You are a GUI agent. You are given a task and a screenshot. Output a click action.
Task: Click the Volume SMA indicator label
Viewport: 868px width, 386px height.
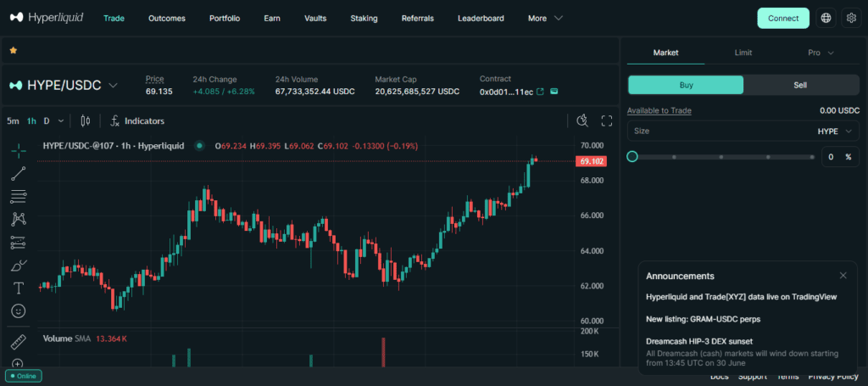(67, 338)
